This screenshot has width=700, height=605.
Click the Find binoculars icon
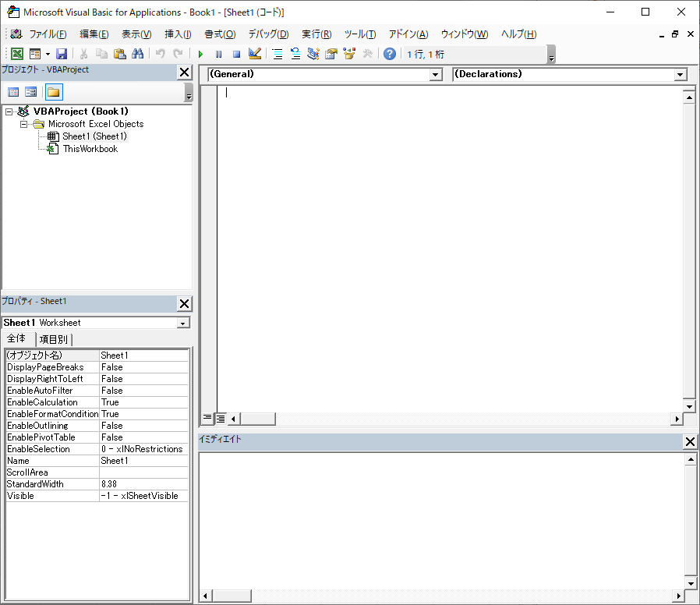pos(138,54)
